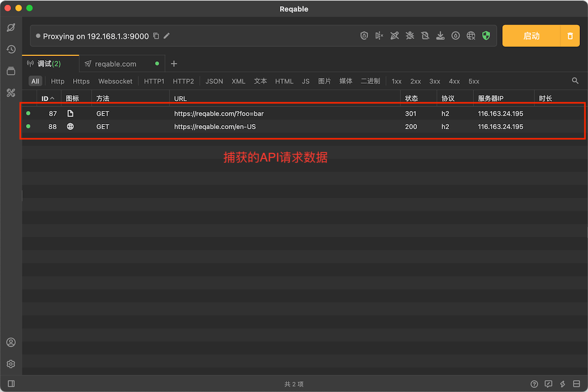
Task: Click the breakpoint icon with x mark
Action: pyautogui.click(x=379, y=35)
